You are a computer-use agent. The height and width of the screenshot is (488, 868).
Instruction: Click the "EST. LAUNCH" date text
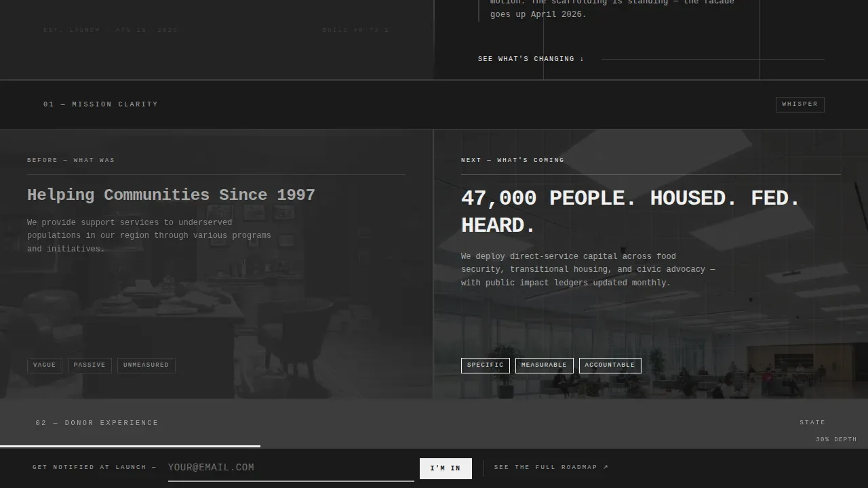coord(111,30)
